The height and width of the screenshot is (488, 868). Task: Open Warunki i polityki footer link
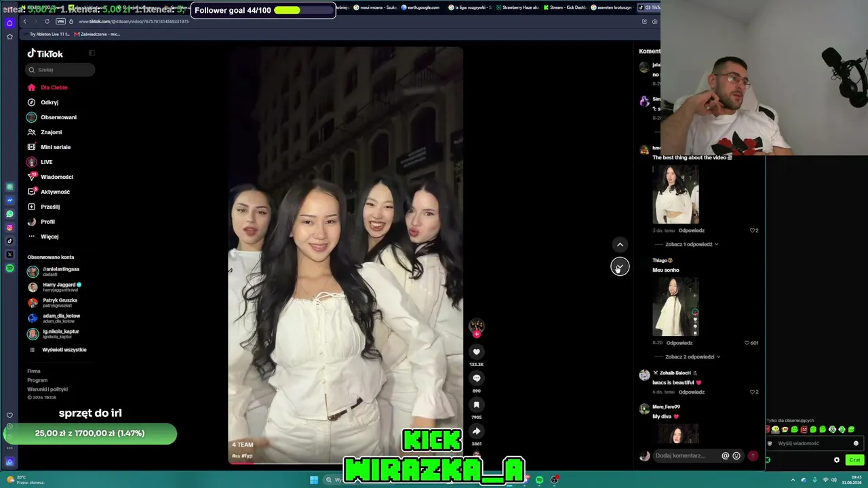coord(47,390)
